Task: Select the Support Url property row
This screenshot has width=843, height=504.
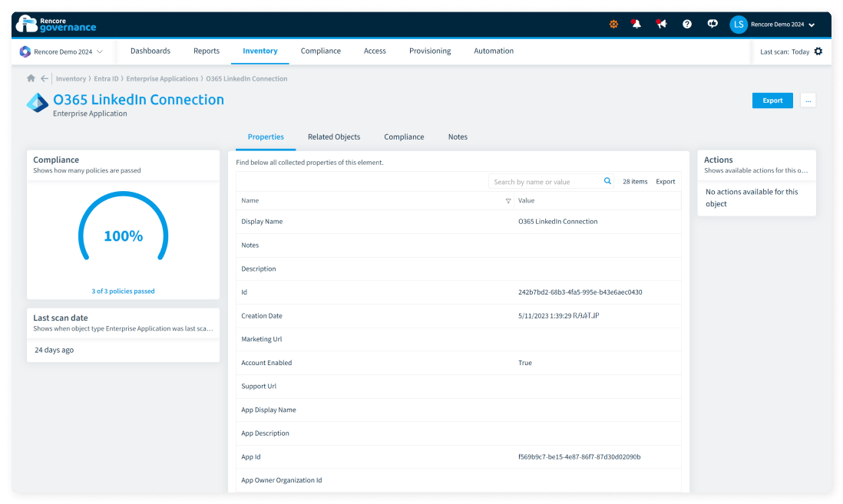Action: (458, 387)
